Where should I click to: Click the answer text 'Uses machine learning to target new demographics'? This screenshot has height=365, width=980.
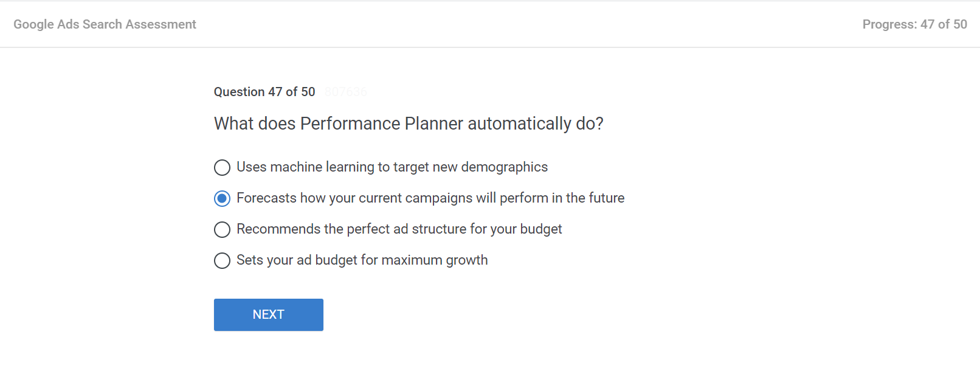point(392,167)
